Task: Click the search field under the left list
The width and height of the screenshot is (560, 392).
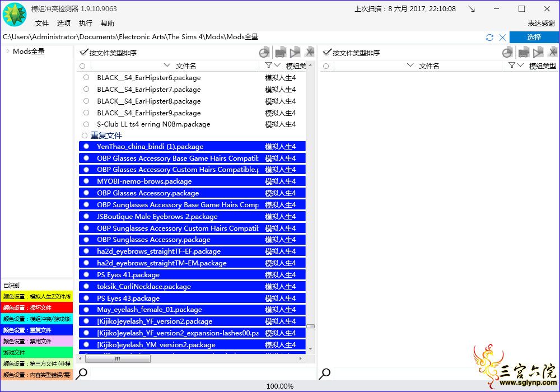Action: point(202,374)
